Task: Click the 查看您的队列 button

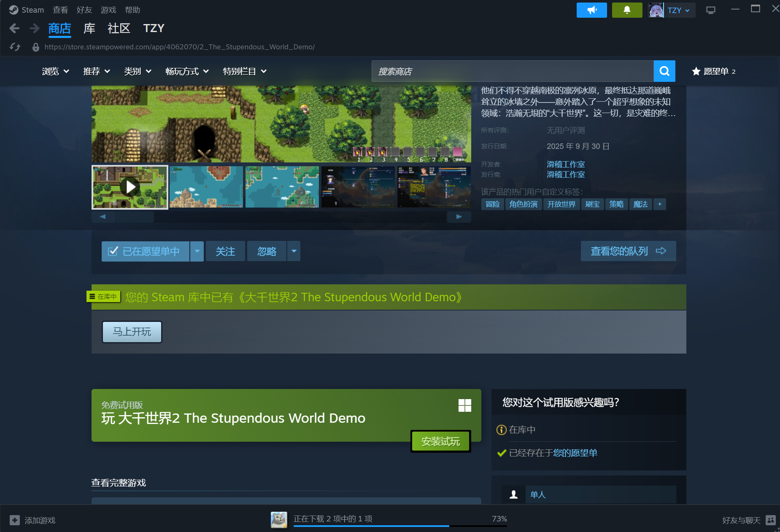Action: 628,251
